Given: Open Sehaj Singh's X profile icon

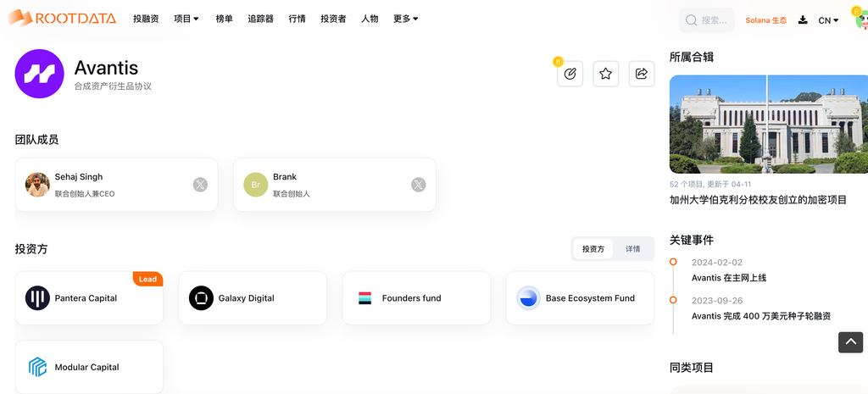Looking at the screenshot, I should pyautogui.click(x=200, y=185).
